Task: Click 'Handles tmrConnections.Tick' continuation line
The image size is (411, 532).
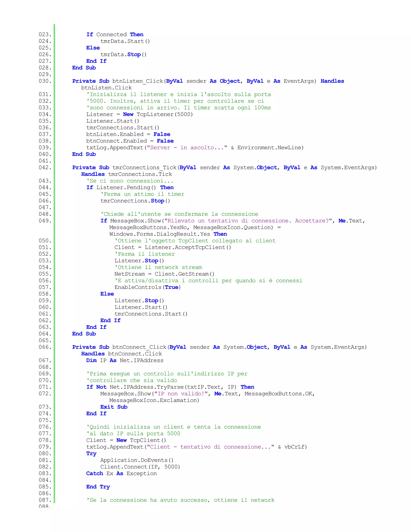Action: pyautogui.click(x=127, y=174)
